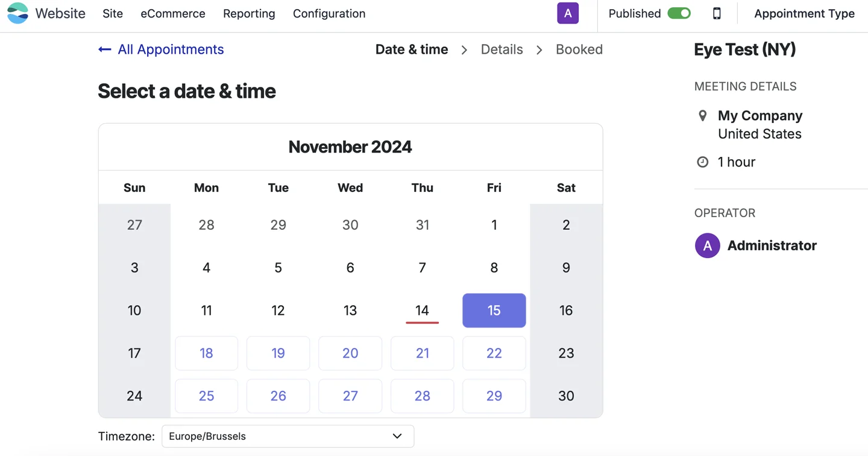Open the Site menu
The image size is (868, 456).
tap(113, 13)
